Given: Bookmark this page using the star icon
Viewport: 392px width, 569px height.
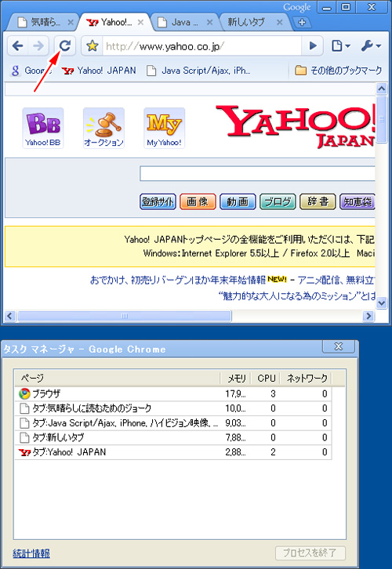Looking at the screenshot, I should [93, 45].
